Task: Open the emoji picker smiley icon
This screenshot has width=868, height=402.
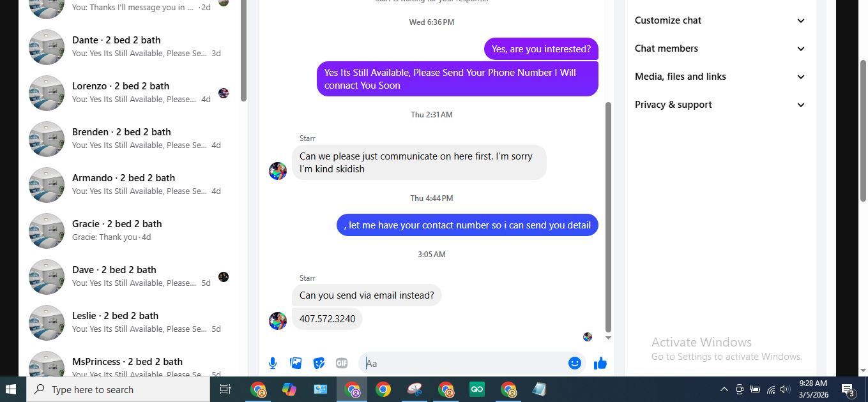Action: tap(575, 363)
